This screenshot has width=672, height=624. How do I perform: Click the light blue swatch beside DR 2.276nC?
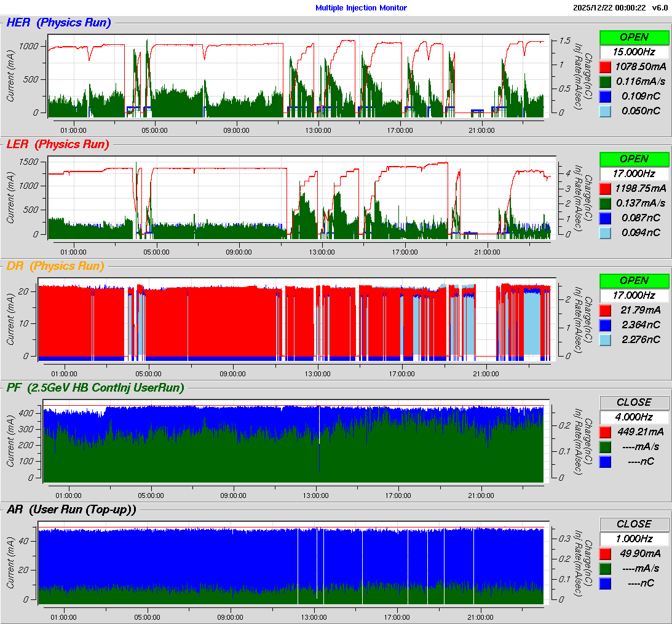(605, 339)
